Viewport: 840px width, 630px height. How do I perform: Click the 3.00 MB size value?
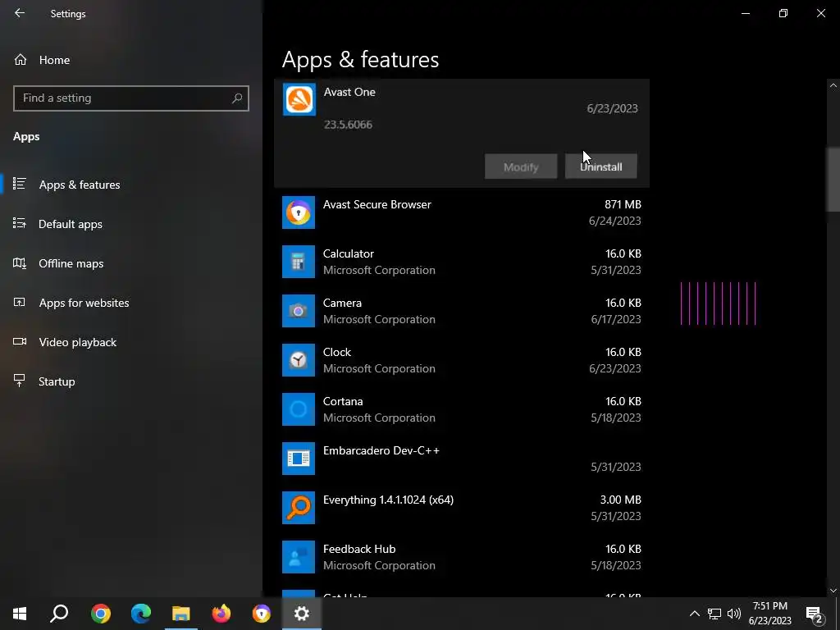[x=620, y=500]
